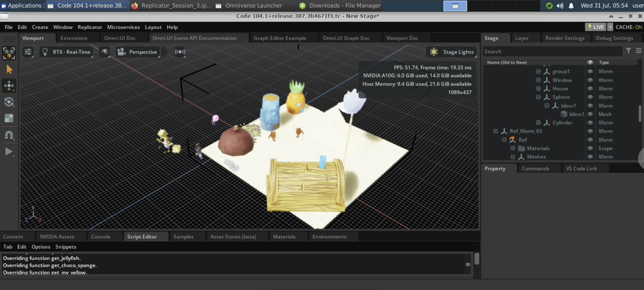Hide the Cylinder prim

pos(590,122)
